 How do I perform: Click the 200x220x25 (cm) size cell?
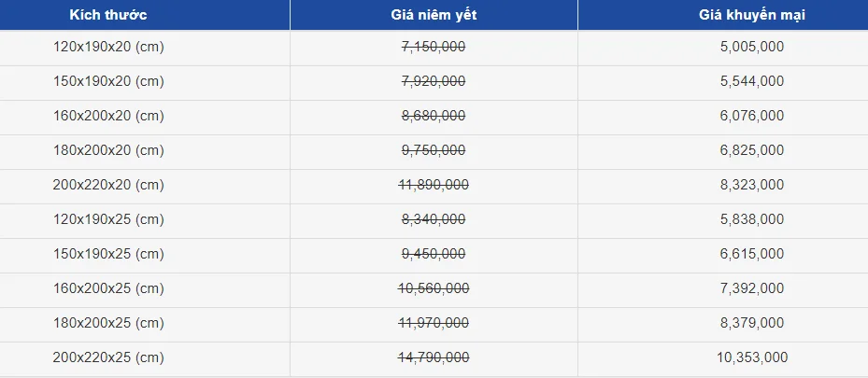pos(108,357)
